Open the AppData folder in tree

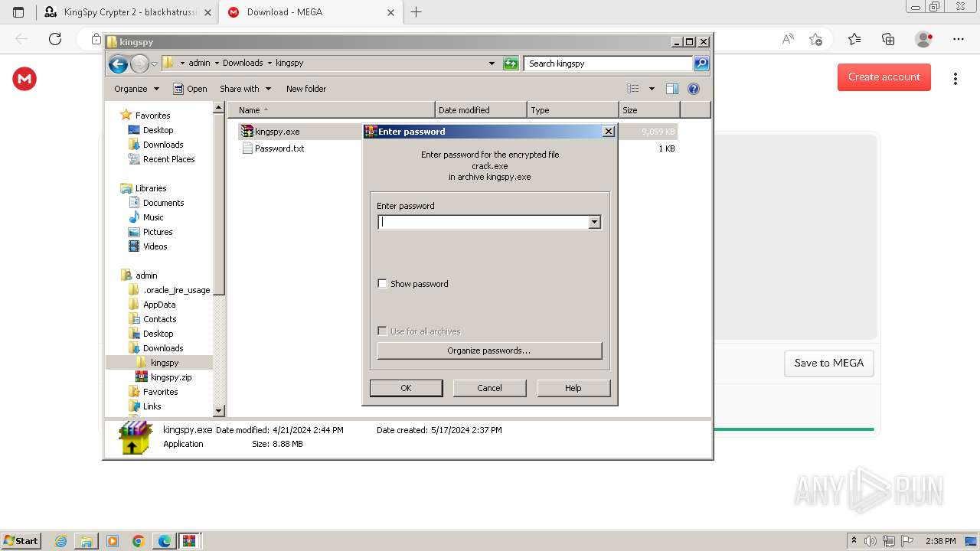coord(159,305)
